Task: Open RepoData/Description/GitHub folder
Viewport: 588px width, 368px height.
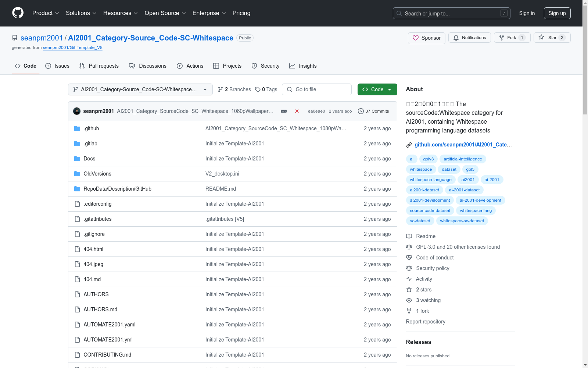Action: coord(117,189)
